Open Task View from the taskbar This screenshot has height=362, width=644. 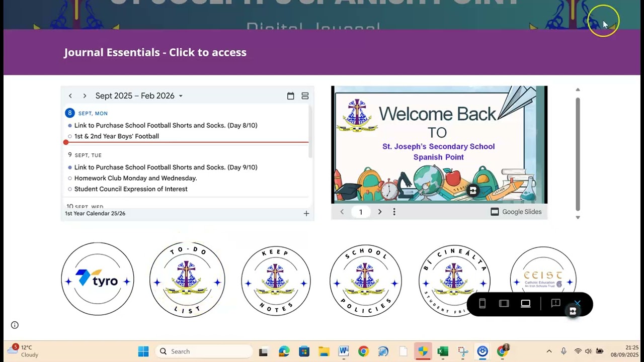(263, 351)
